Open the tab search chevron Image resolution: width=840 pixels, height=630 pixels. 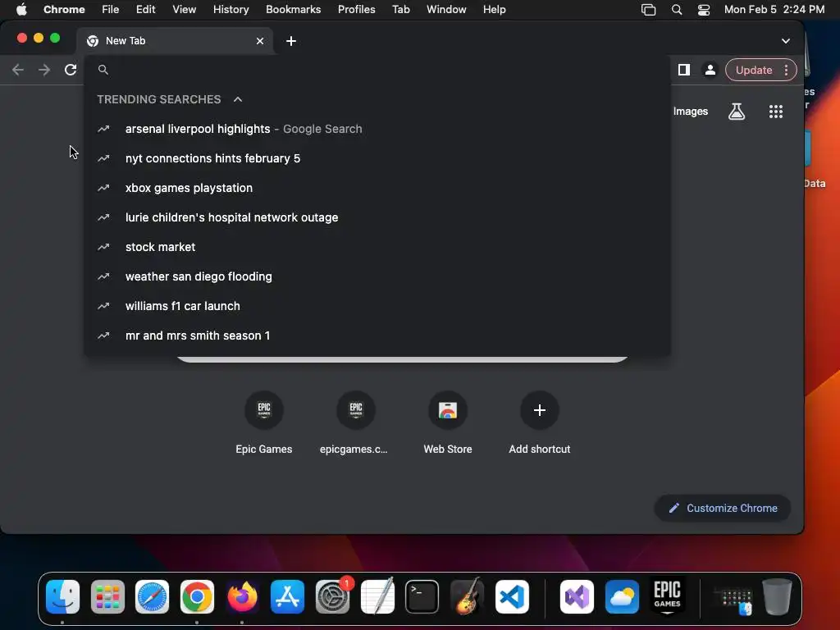coord(785,41)
